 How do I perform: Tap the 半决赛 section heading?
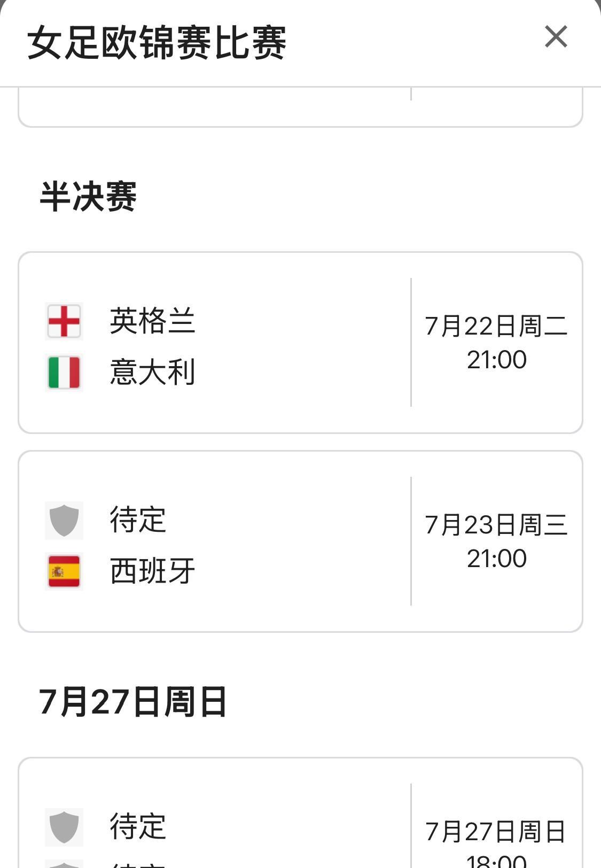point(88,197)
